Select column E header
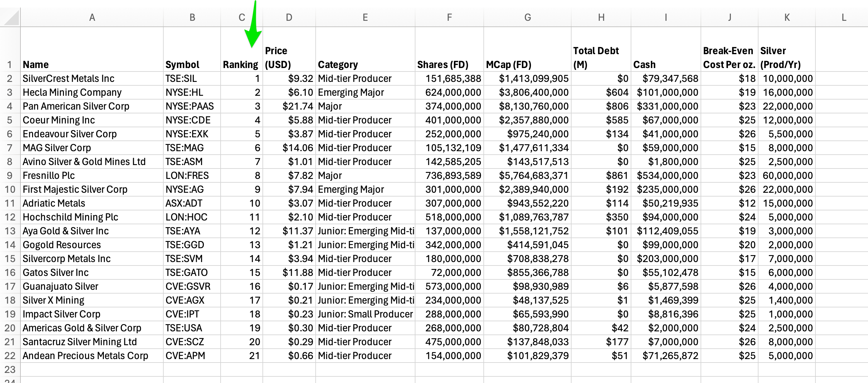The image size is (868, 383). (x=365, y=17)
